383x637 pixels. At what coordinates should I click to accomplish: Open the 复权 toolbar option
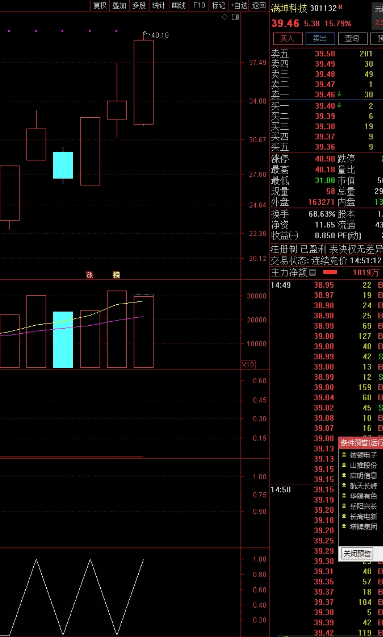(x=100, y=5)
